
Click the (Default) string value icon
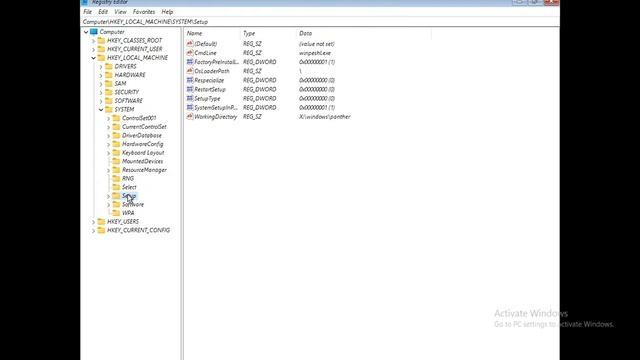pyautogui.click(x=190, y=43)
